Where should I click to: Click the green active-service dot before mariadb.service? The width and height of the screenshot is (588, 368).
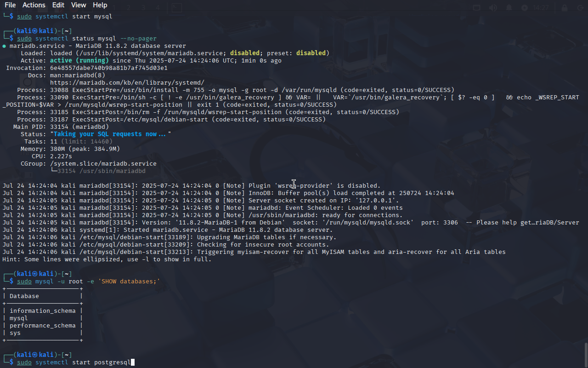[4, 46]
